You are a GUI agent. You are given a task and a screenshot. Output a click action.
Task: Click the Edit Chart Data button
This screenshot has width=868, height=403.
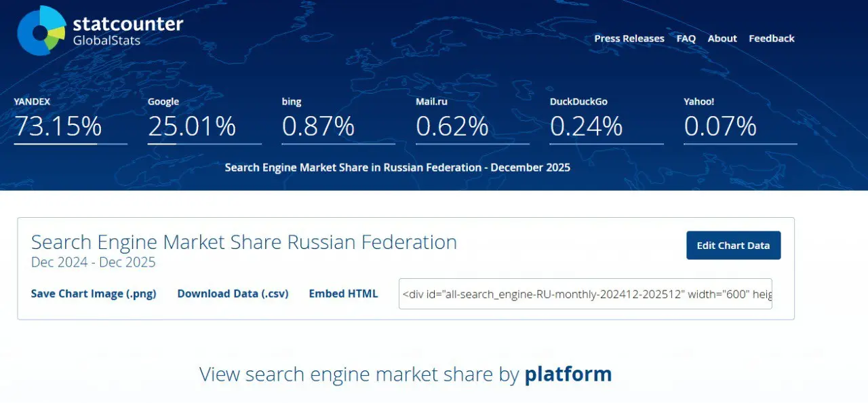[733, 246]
